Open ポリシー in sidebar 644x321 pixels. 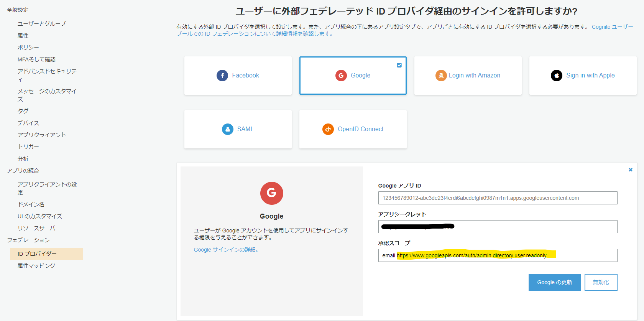click(x=28, y=48)
